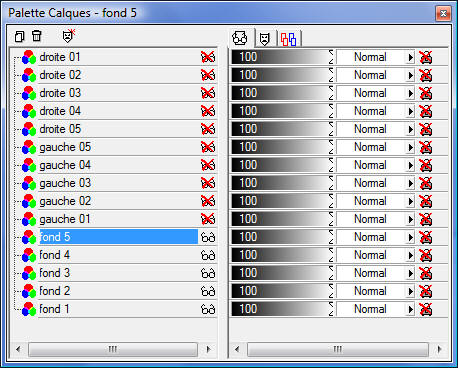Open blend mode menu arrow for fond 5
The height and width of the screenshot is (368, 458).
(410, 237)
